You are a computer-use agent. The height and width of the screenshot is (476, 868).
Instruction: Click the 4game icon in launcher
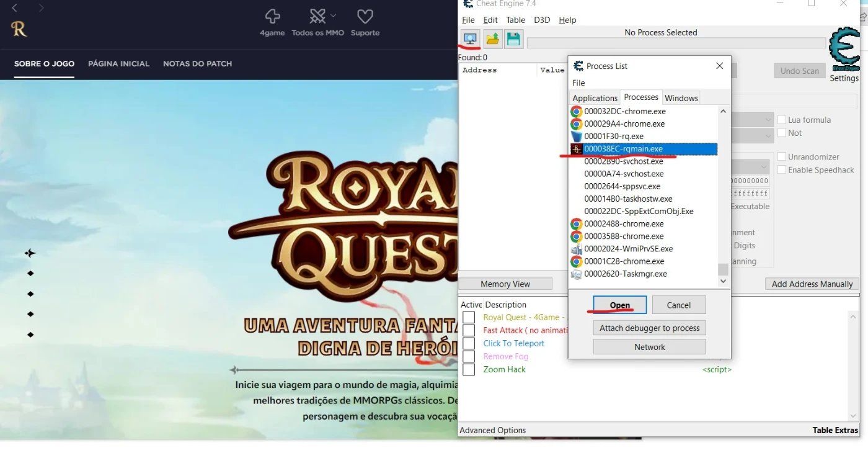(272, 16)
